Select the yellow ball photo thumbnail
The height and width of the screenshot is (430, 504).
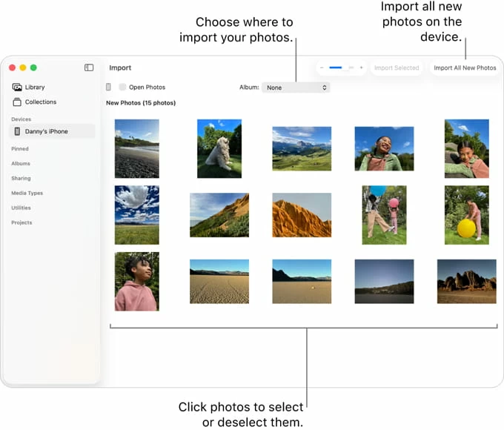point(466,215)
